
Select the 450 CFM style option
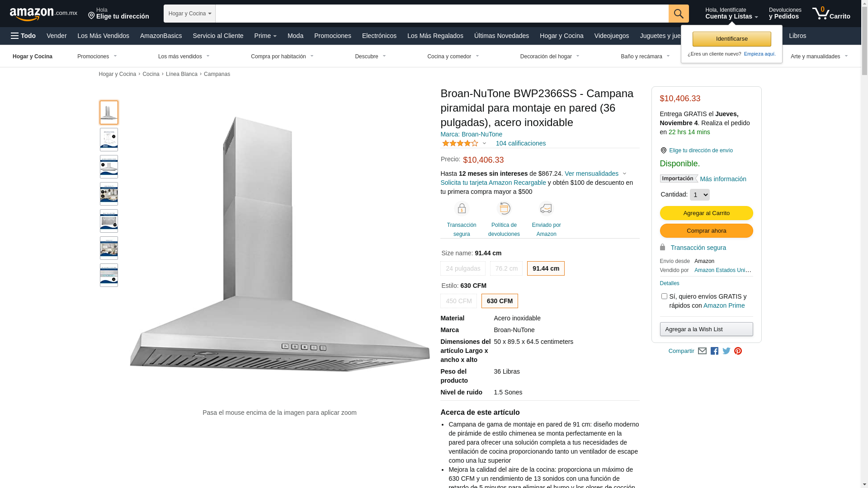pos(458,301)
